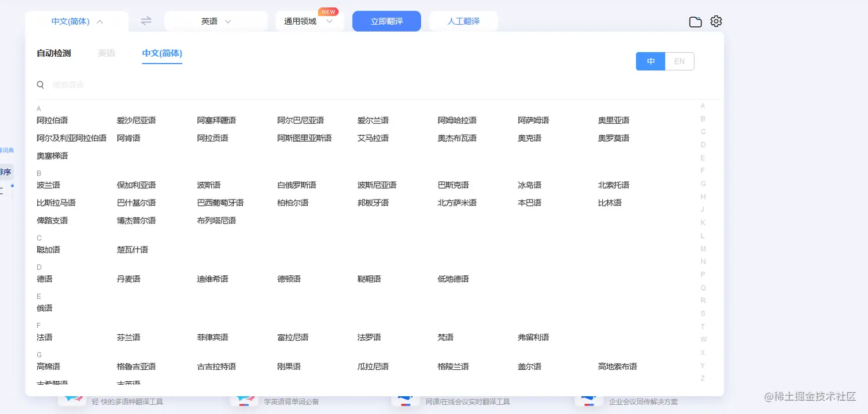Jump to letter Z in alphabet index
The height and width of the screenshot is (414, 868).
[703, 378]
